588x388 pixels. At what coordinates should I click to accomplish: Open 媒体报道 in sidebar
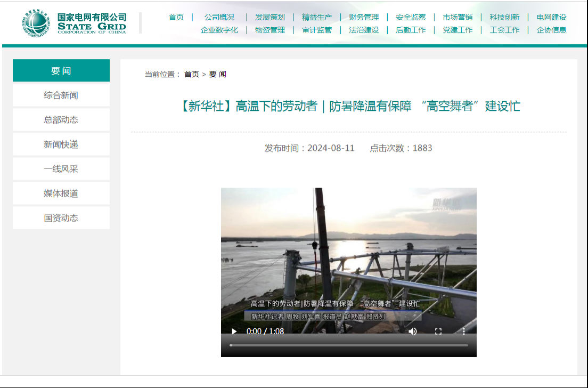61,193
